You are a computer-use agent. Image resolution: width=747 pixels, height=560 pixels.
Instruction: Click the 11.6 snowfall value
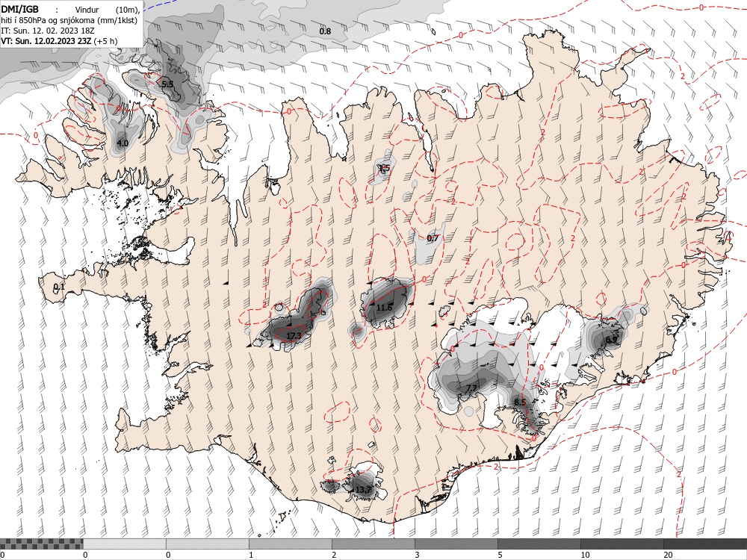click(x=384, y=308)
